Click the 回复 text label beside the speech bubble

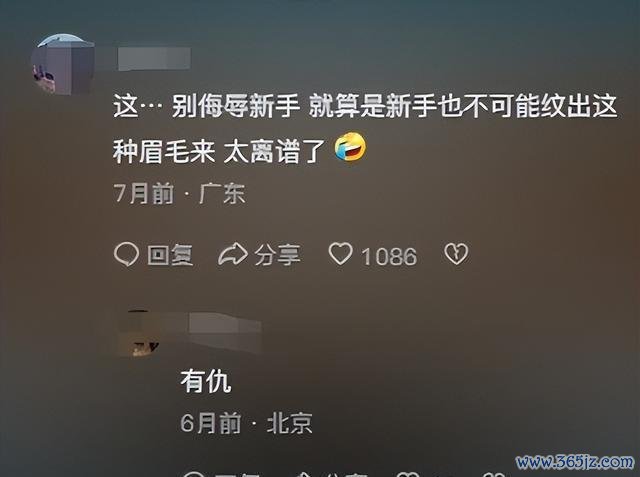170,255
